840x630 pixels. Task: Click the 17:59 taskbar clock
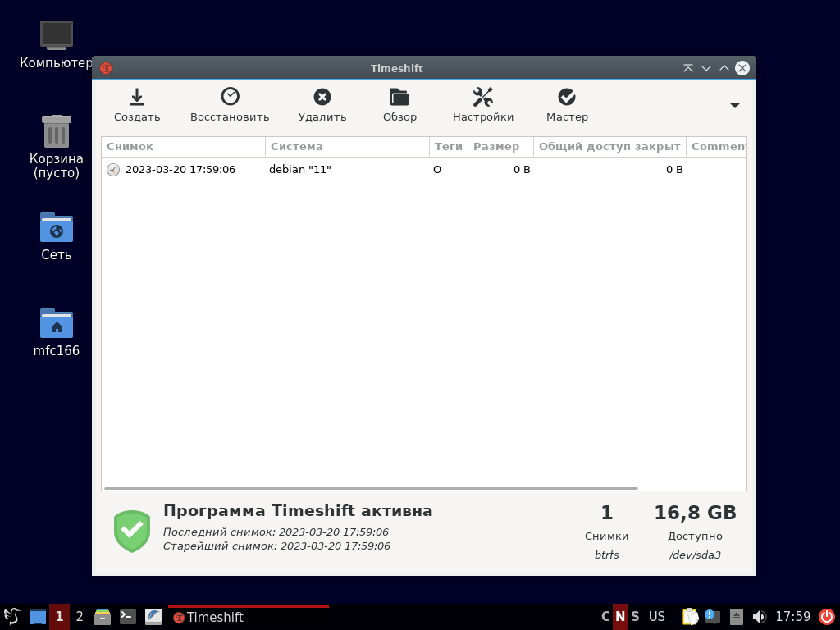click(793, 617)
